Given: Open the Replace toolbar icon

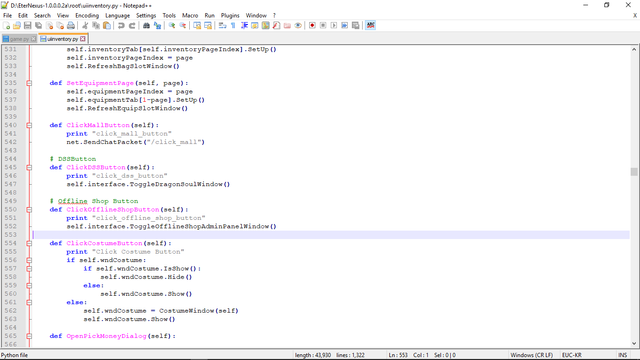Looking at the screenshot, I should pyautogui.click(x=157, y=25).
